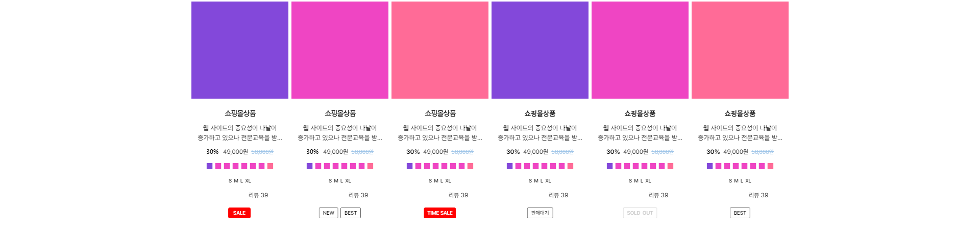Click the NEW badge label
The width and height of the screenshot is (980, 230).
(329, 213)
